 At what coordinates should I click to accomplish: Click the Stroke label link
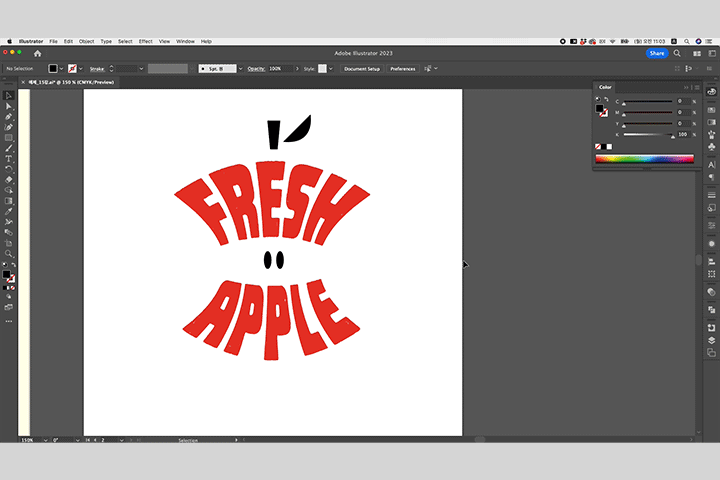pyautogui.click(x=97, y=69)
